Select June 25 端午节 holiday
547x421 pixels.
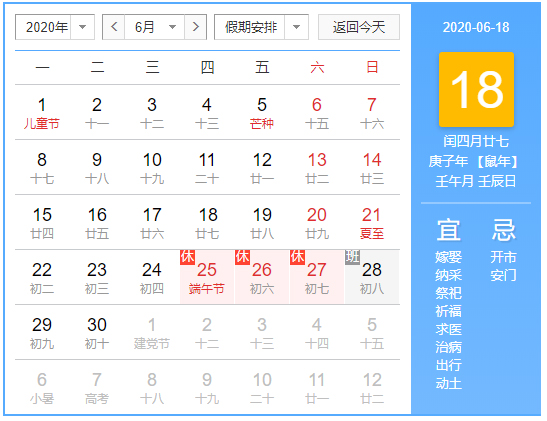207,277
